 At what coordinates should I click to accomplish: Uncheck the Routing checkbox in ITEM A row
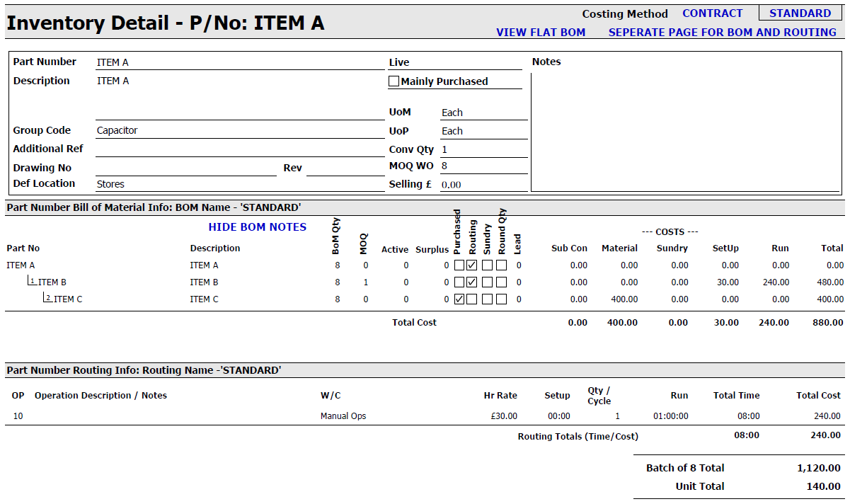472,265
